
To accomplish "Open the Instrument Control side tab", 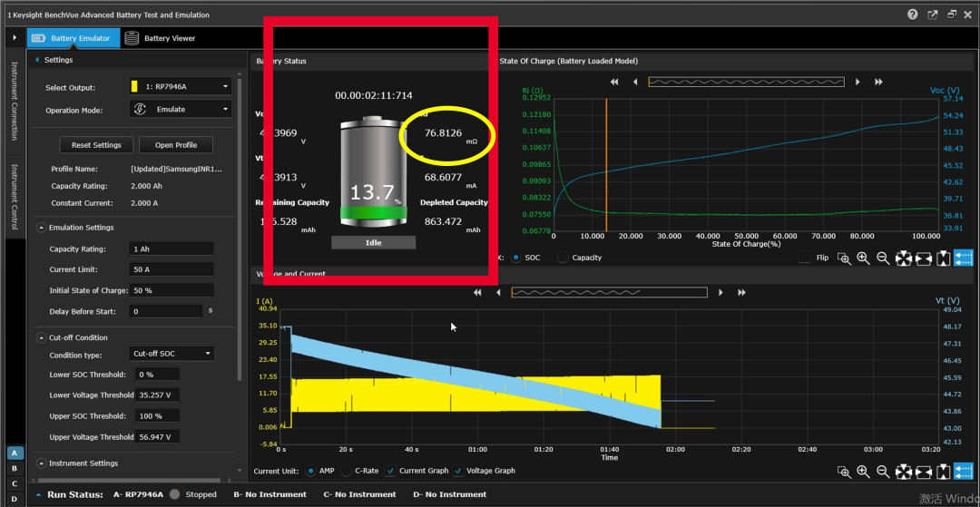I will click(x=15, y=196).
